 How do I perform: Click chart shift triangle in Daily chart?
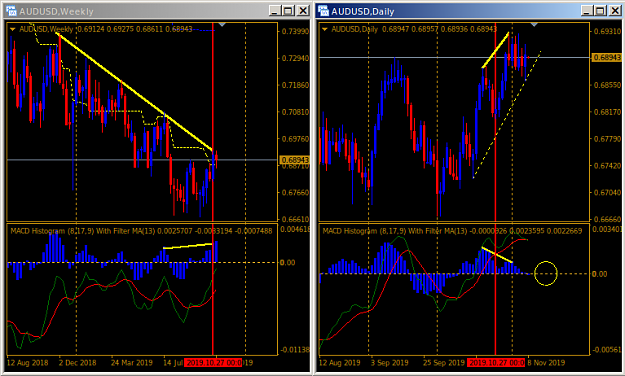tap(534, 25)
